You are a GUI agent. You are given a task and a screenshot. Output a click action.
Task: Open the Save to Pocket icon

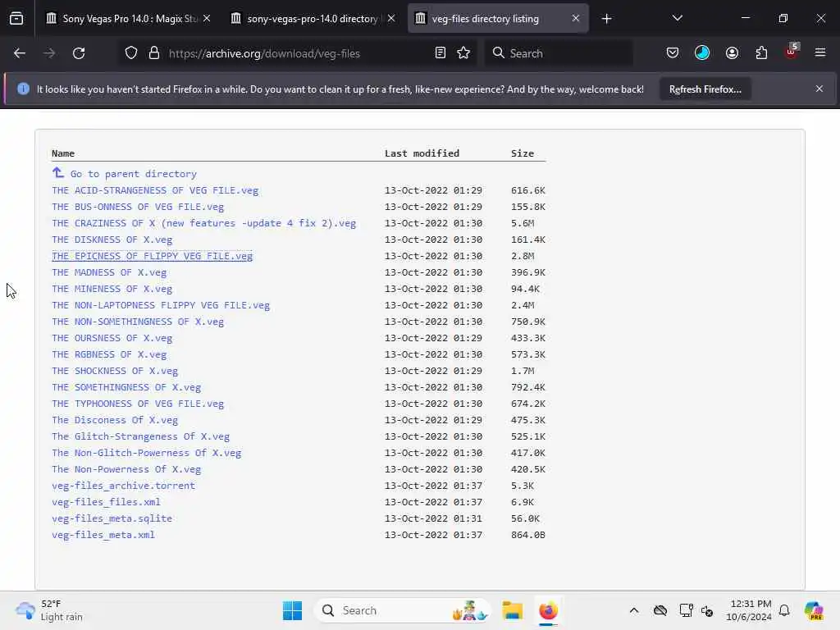coord(673,53)
